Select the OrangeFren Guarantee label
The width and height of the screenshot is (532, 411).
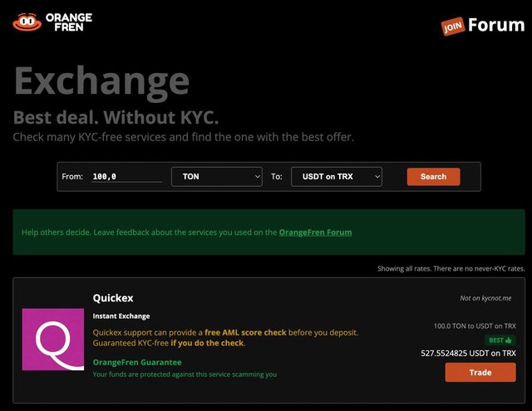[x=137, y=362]
